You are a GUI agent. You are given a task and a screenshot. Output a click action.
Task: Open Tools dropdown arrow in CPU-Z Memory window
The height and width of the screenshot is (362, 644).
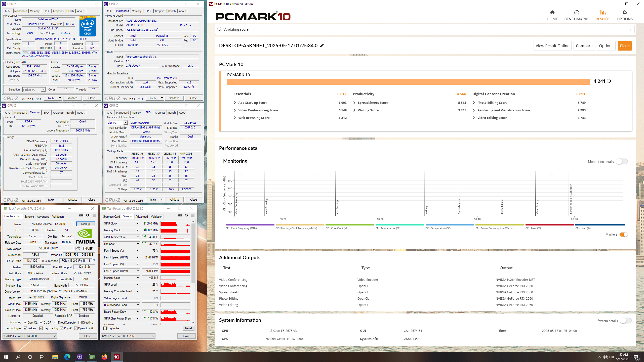[60, 200]
